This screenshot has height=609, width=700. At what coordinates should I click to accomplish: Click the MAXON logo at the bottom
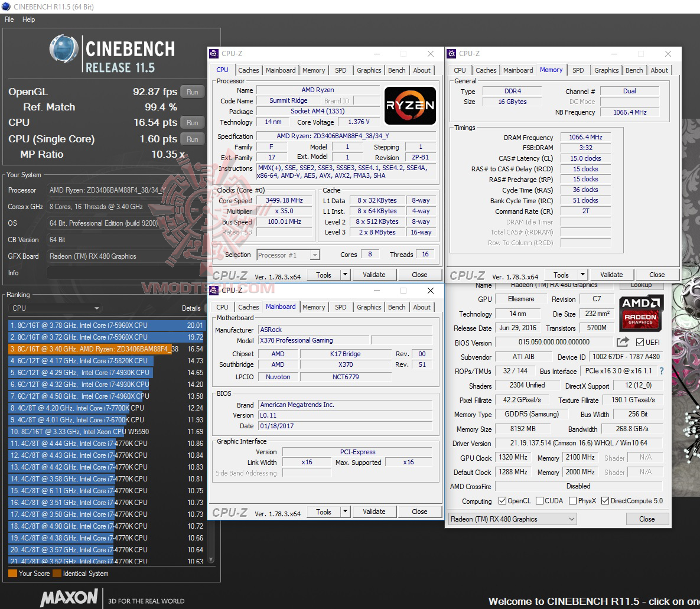69,598
